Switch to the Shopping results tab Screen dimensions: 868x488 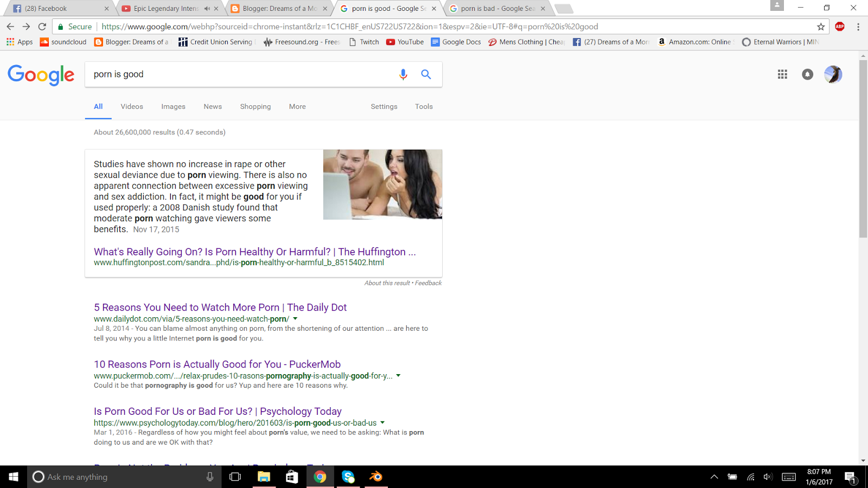coord(256,106)
